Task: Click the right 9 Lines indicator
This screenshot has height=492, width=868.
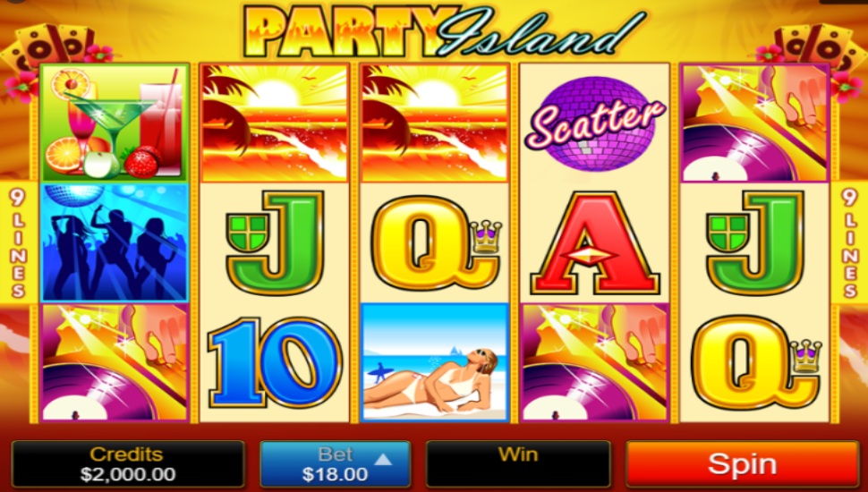Action: click(850, 242)
